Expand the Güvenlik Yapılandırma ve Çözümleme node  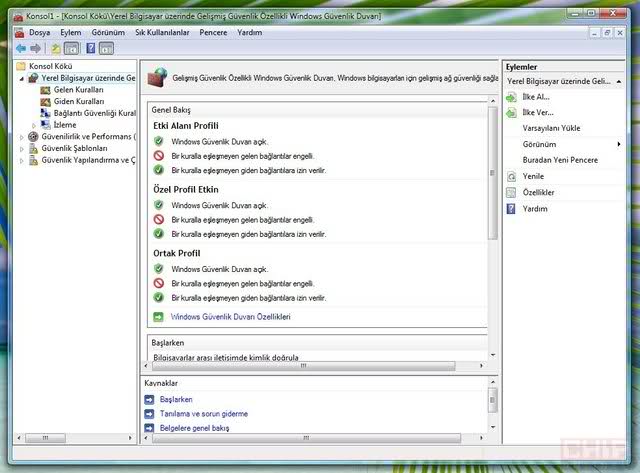22,161
